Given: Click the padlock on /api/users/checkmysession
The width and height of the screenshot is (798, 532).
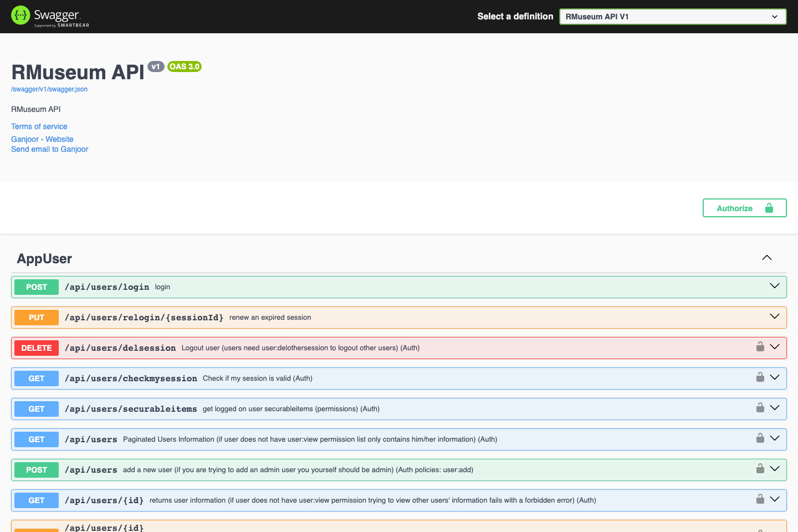Looking at the screenshot, I should click(760, 377).
